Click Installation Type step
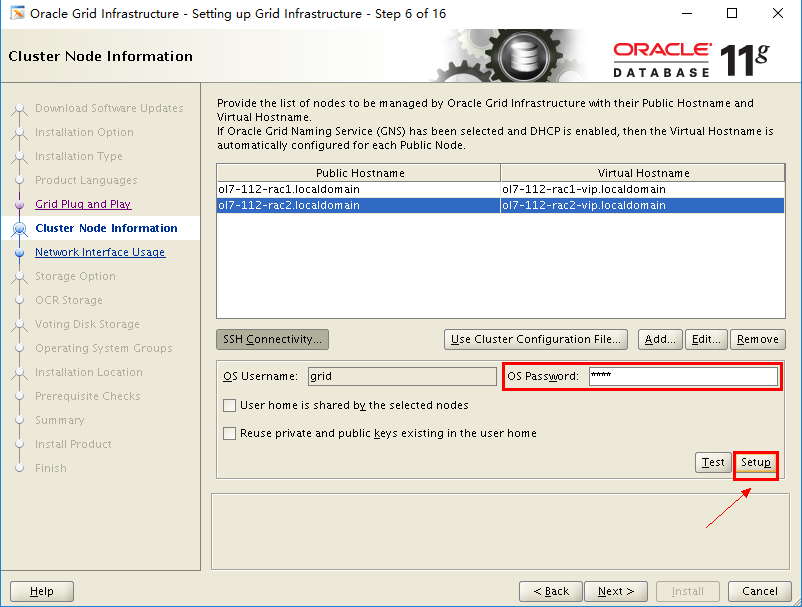Screen dimensions: 802x607 (79, 156)
